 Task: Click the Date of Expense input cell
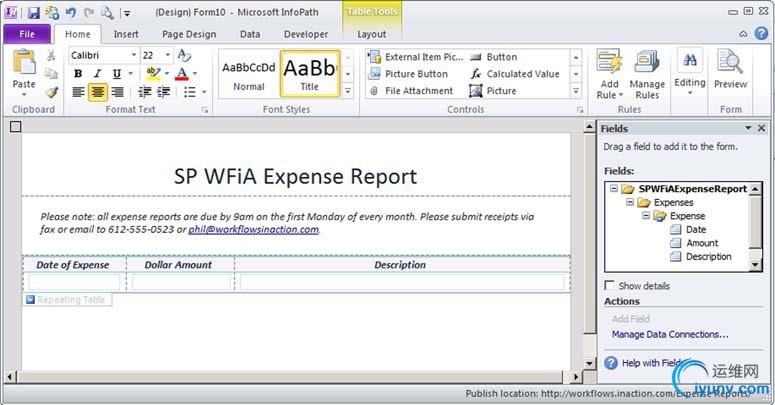click(x=74, y=282)
